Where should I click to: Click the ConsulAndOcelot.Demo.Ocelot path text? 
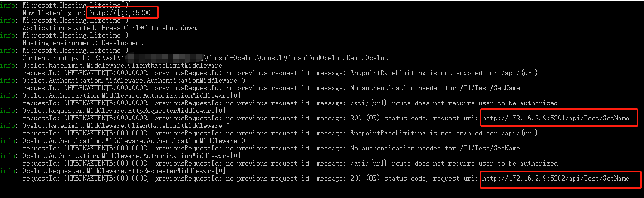pos(337,58)
